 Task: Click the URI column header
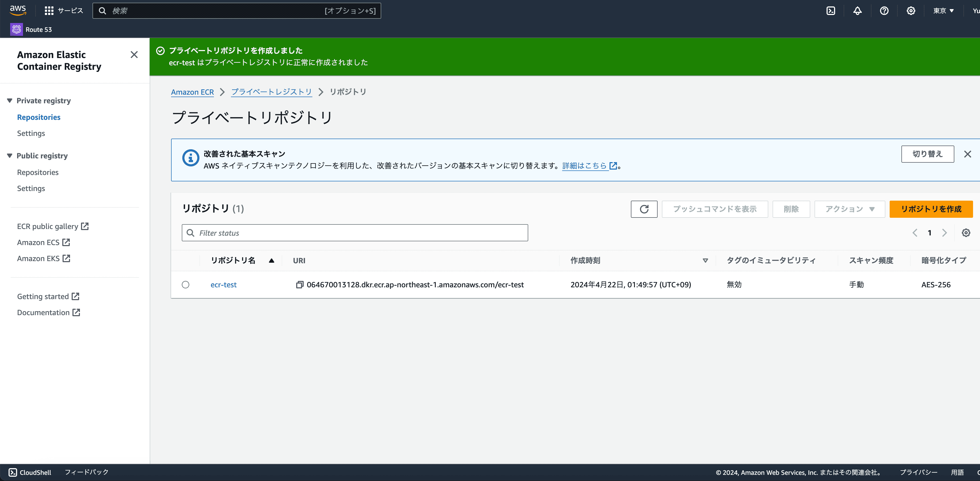click(299, 261)
